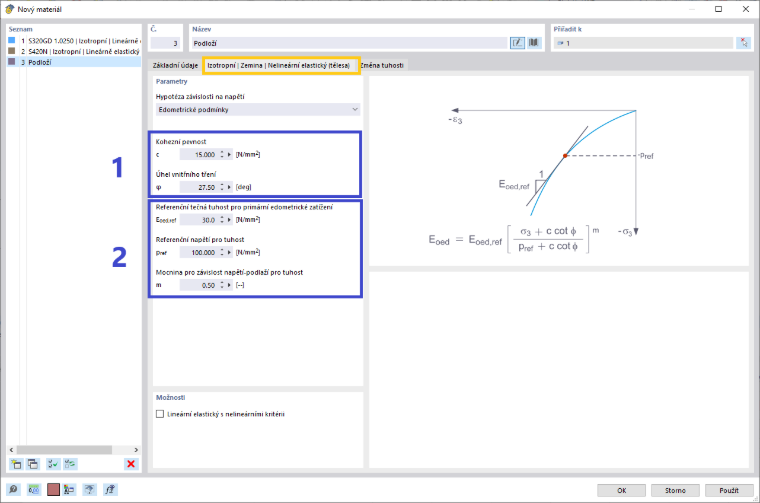Select the Izotropní | Zemina | Nelineární elastický tab
This screenshot has height=503, width=760.
pos(279,65)
